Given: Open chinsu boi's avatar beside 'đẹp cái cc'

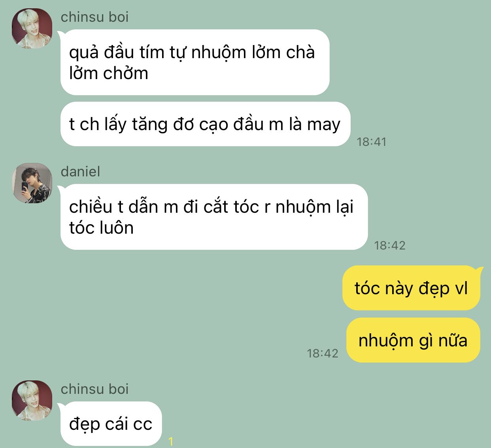Looking at the screenshot, I should click(x=32, y=401).
